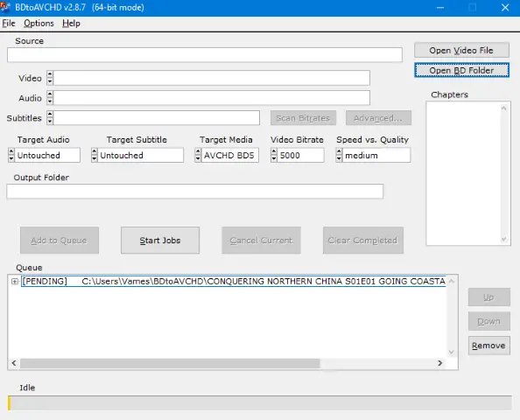Viewport: 520px width, 420px height.
Task: Change Target Media AVCHD BD5 spinner
Action: [x=198, y=155]
